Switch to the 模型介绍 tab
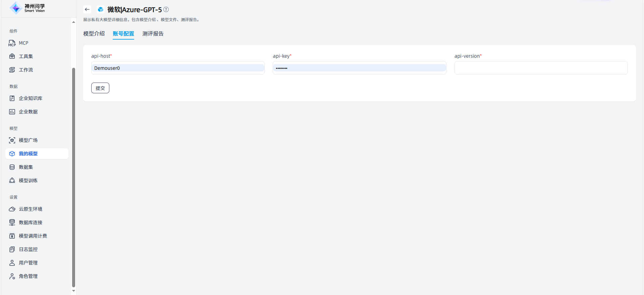 pyautogui.click(x=94, y=34)
